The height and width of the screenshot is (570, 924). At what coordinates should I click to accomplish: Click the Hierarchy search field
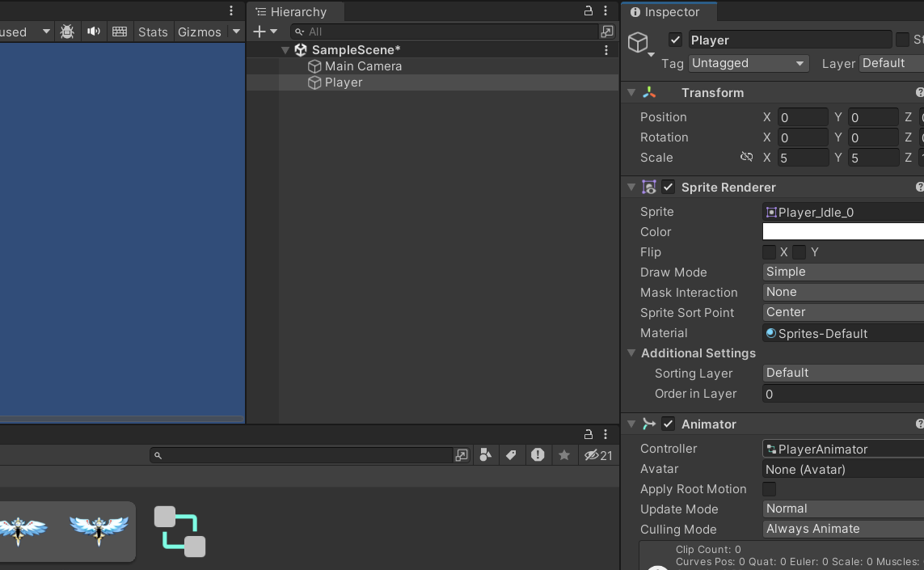click(445, 32)
